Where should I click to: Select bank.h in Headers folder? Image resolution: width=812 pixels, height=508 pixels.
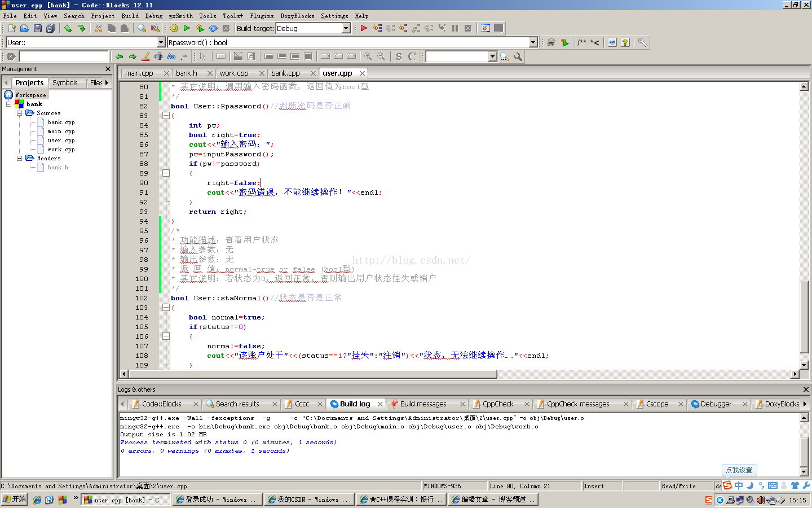tap(58, 167)
